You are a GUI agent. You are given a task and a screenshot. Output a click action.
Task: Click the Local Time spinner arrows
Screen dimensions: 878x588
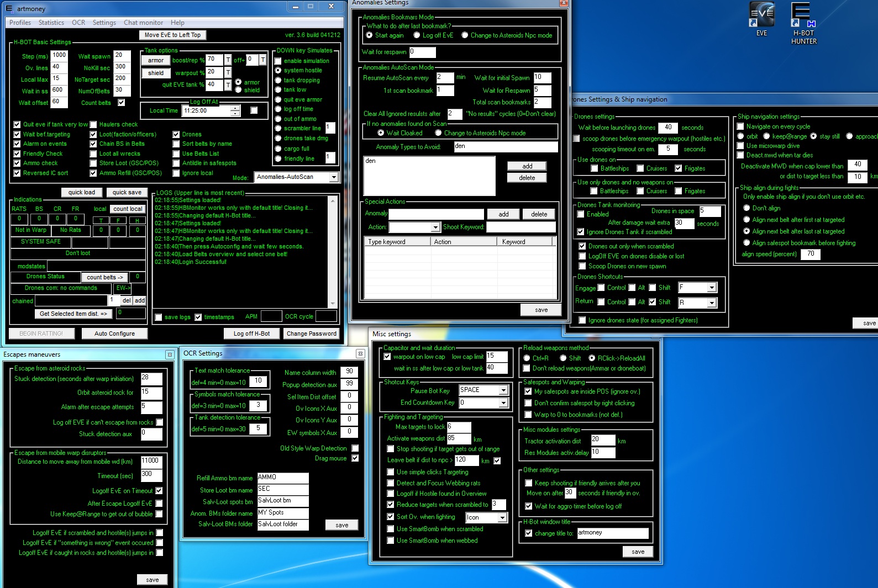tap(235, 110)
